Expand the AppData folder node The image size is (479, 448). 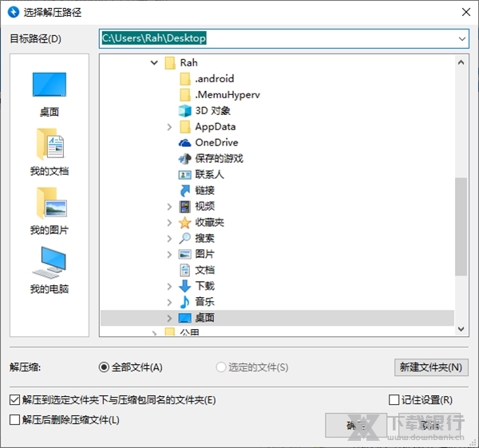click(x=169, y=127)
